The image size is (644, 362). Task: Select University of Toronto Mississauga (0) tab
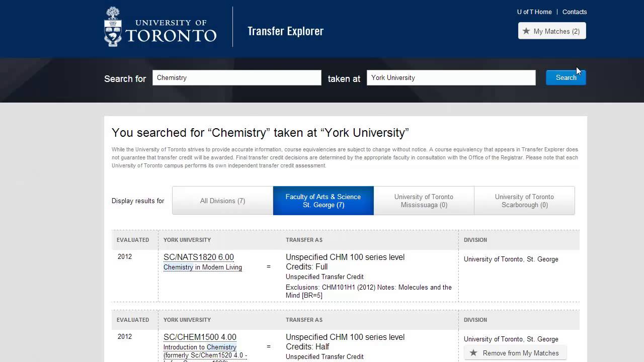(424, 201)
